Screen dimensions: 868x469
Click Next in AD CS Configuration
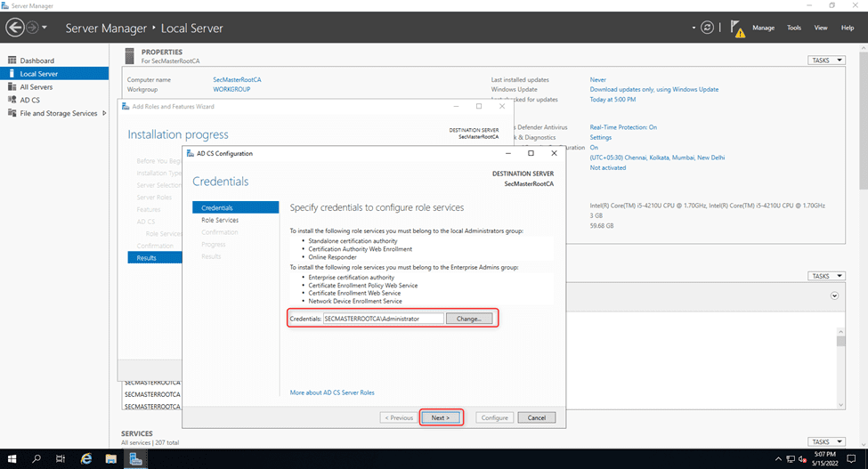pos(441,417)
